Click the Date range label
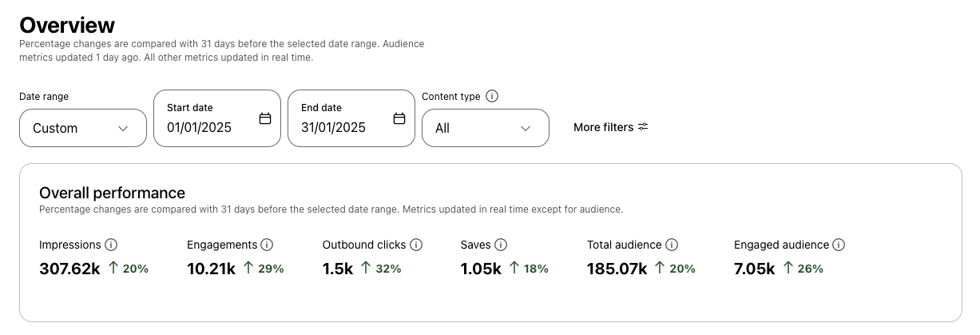This screenshot has height=335, width=980. [44, 97]
